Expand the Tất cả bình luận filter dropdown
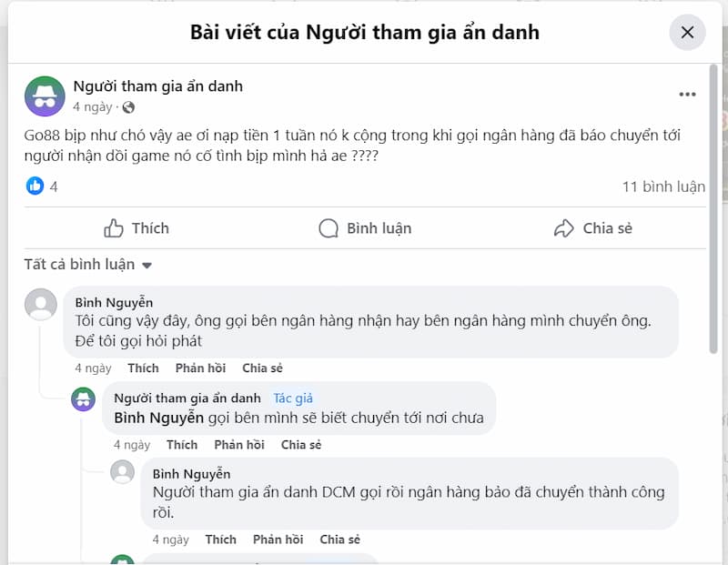This screenshot has width=728, height=565. pyautogui.click(x=88, y=264)
